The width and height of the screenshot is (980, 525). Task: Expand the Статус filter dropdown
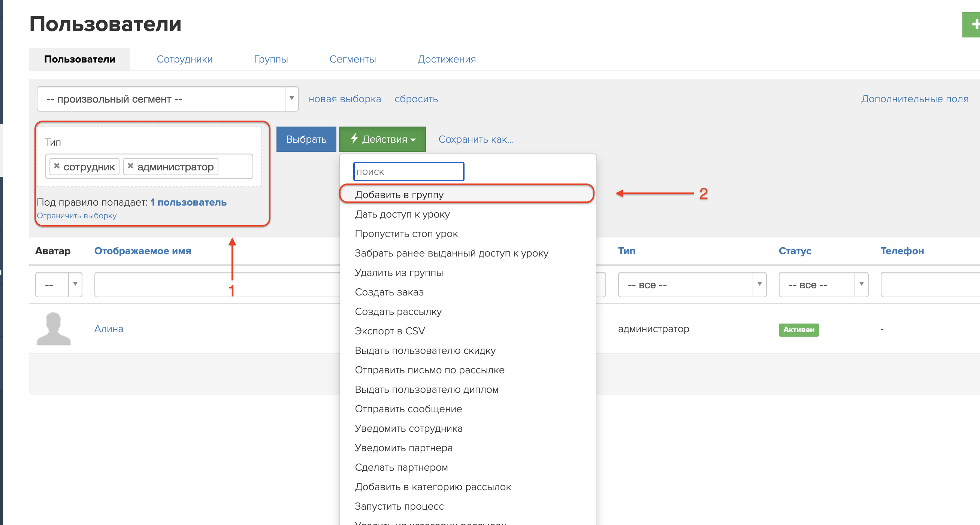(x=823, y=285)
